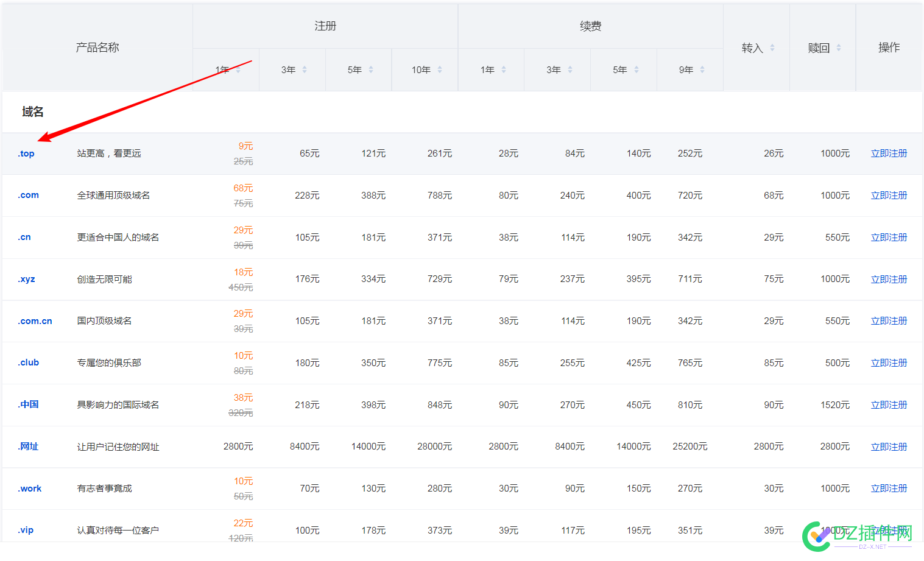Select the description 国内顶级域名
924x561 pixels.
(x=104, y=321)
